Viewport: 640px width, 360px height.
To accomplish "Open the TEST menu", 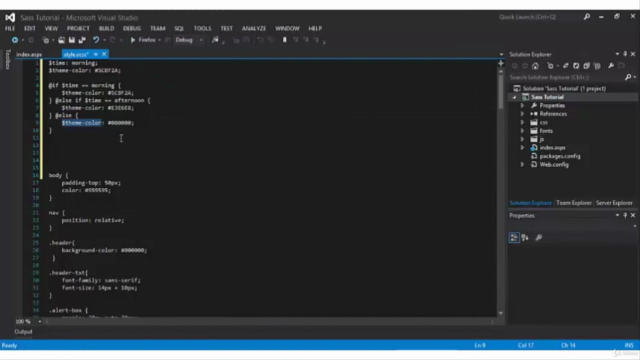I will click(227, 28).
